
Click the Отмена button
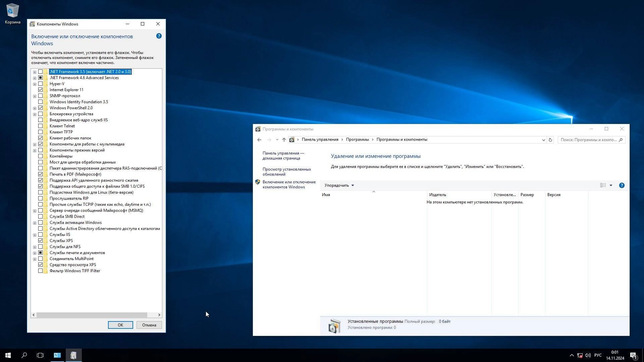149,325
